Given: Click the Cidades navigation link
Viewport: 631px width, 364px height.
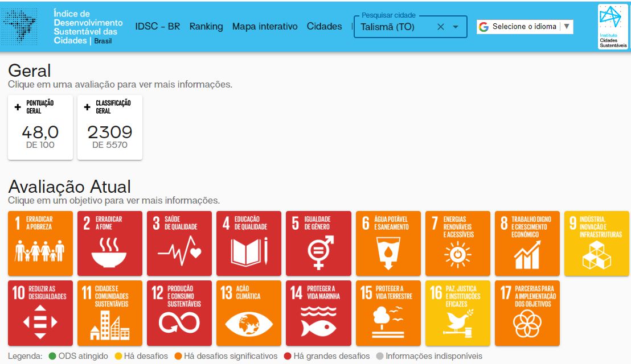Looking at the screenshot, I should click(x=324, y=26).
